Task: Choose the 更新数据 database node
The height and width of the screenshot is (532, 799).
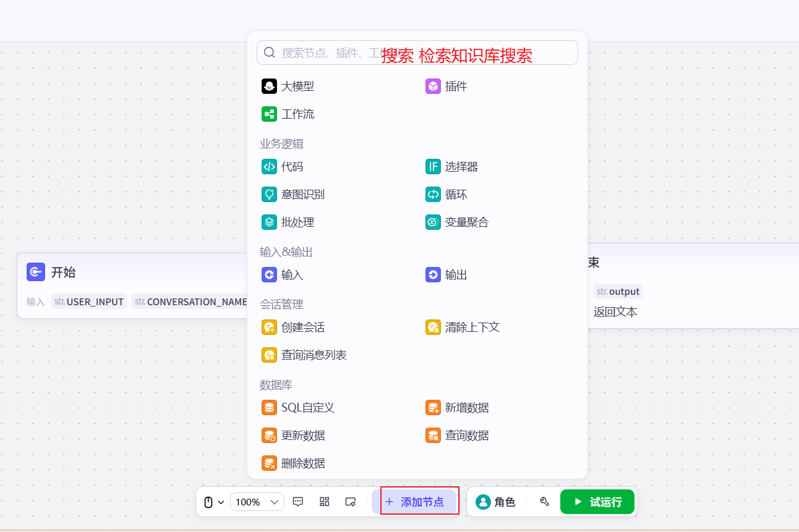Action: [x=293, y=436]
